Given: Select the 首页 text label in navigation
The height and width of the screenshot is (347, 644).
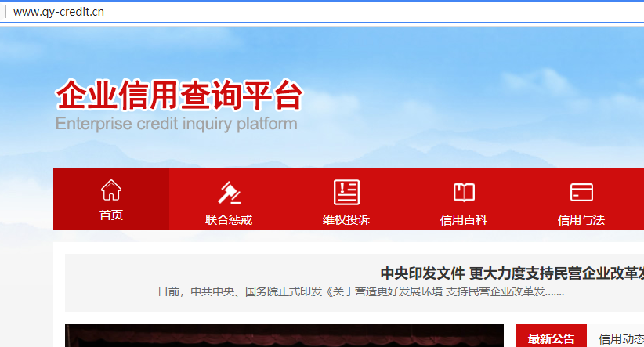Looking at the screenshot, I should click(x=111, y=215).
